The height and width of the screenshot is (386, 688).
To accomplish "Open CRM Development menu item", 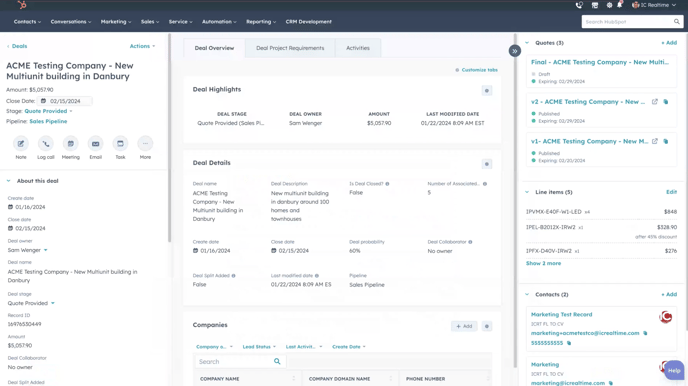I will 308,21.
